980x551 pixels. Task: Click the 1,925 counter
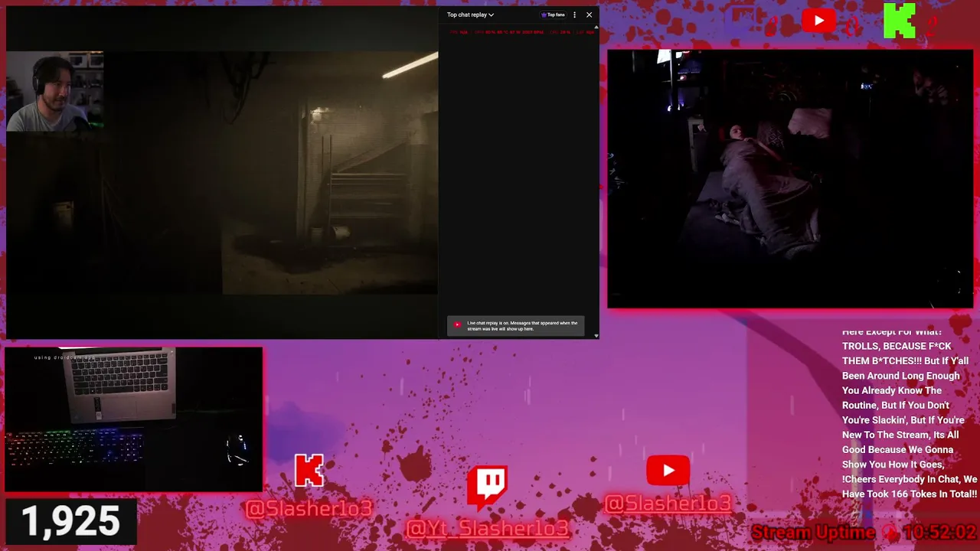click(70, 521)
